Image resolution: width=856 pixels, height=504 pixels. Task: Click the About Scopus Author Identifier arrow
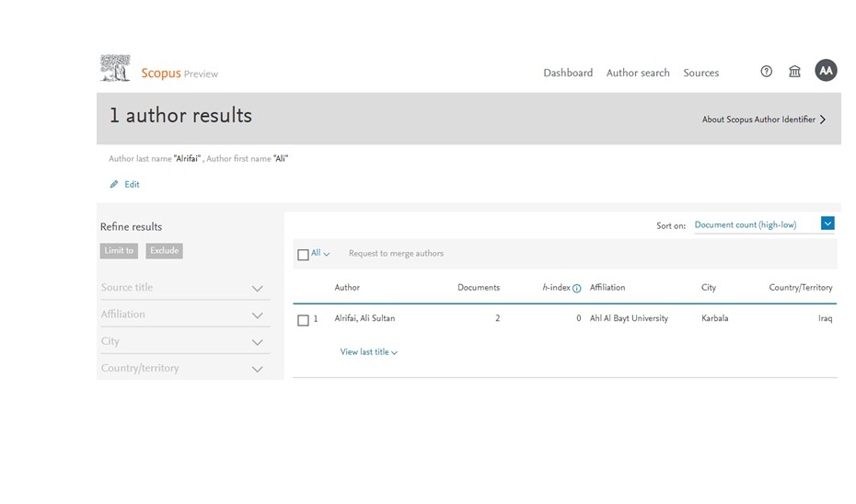coord(823,120)
